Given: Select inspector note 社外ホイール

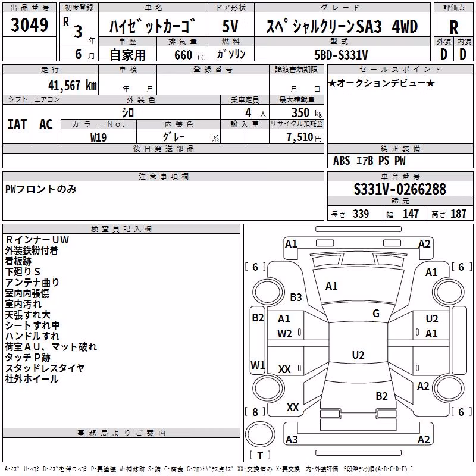Looking at the screenshot, I should click(32, 379).
